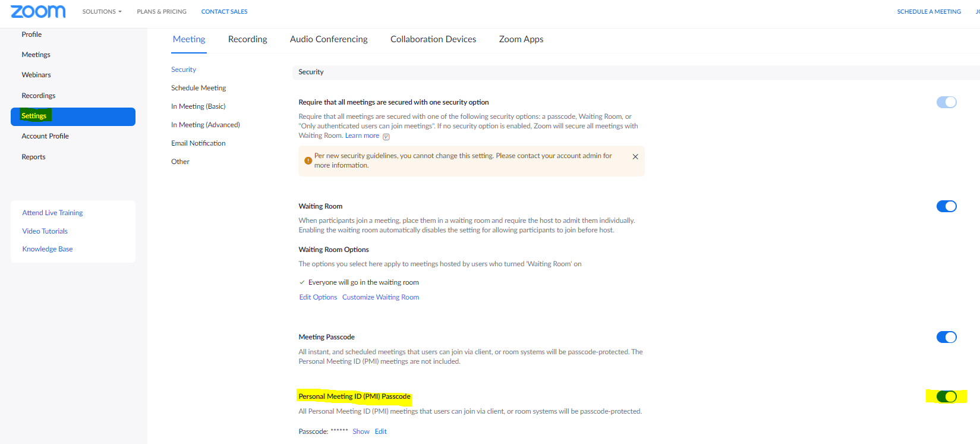Click the Meeting Passcode heading

click(326, 337)
